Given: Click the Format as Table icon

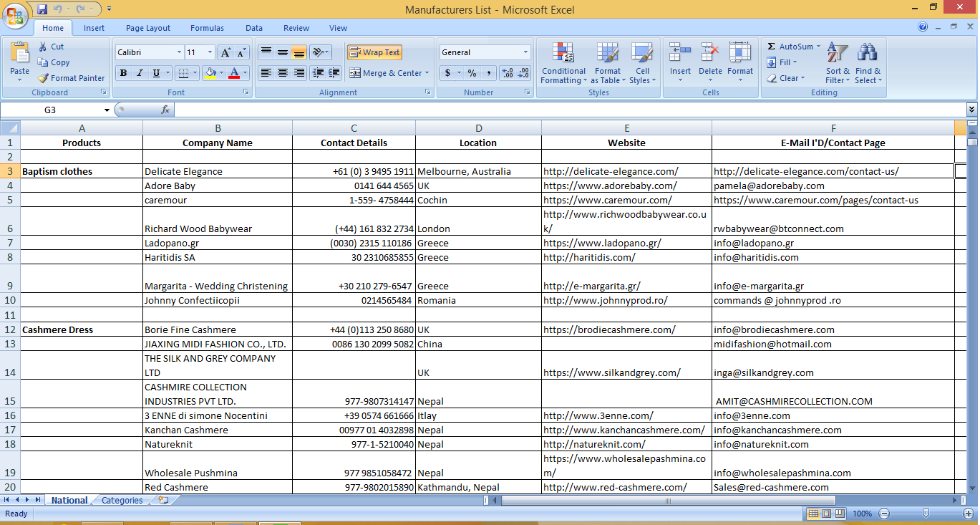Looking at the screenshot, I should [x=607, y=54].
